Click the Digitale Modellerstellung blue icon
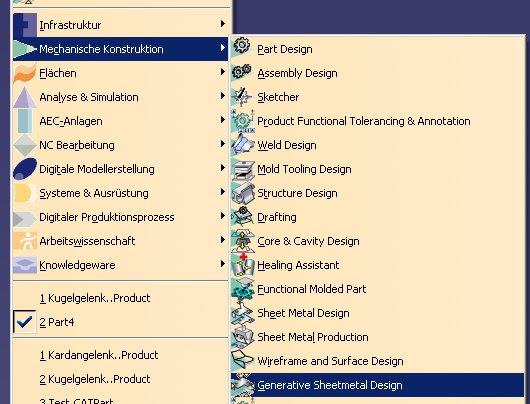The width and height of the screenshot is (530, 404). [25, 168]
